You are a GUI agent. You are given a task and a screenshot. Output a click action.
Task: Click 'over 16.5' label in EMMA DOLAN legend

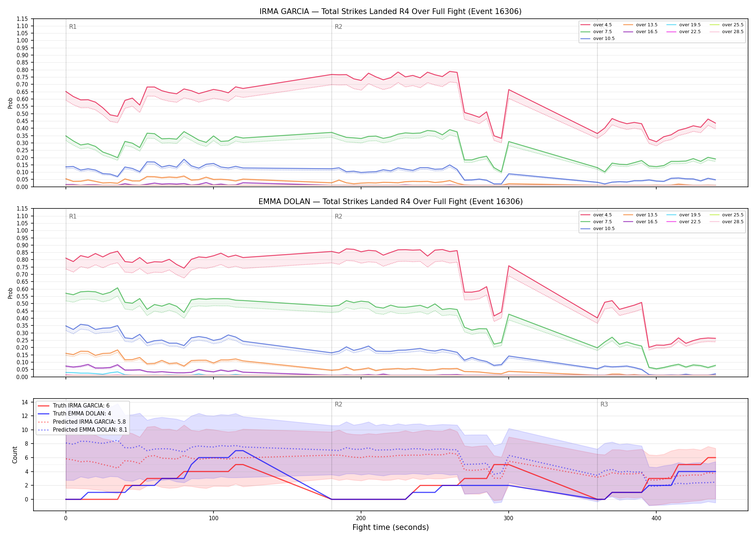(x=647, y=222)
